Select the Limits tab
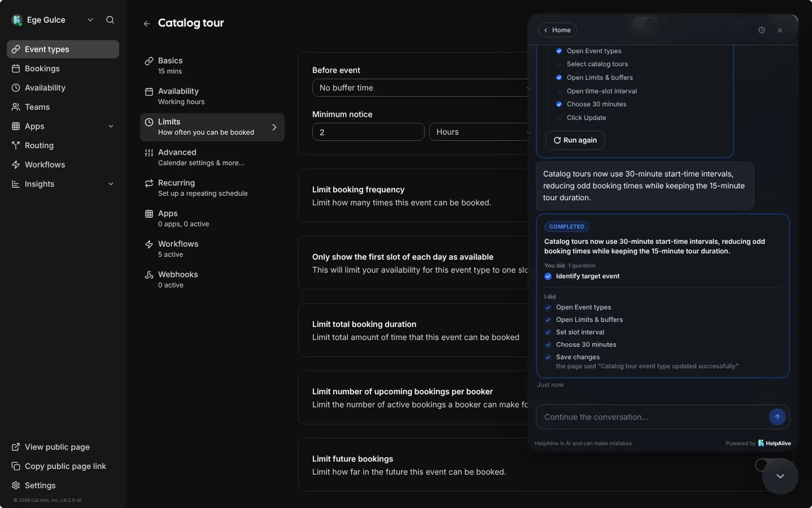812x508 pixels. click(x=212, y=127)
